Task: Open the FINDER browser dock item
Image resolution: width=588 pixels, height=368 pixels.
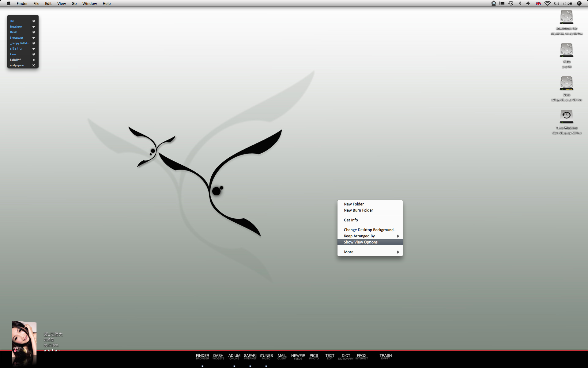Action: coord(202,357)
